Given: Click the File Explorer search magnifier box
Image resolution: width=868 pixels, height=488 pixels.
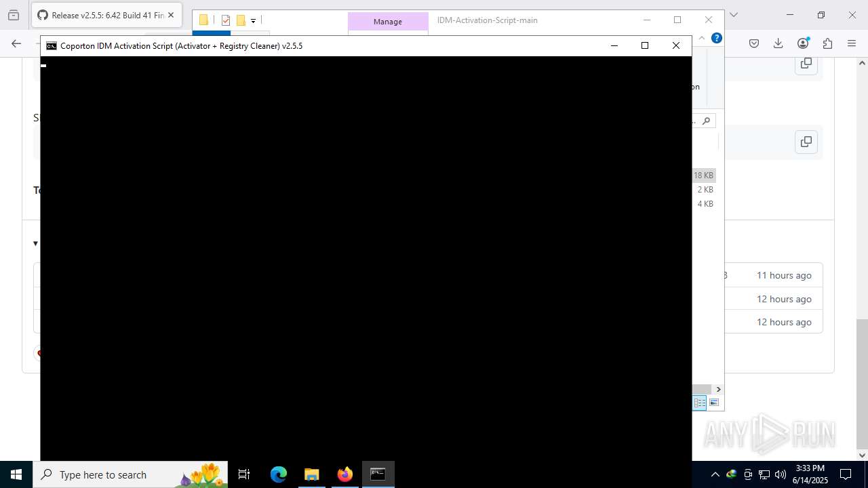Looking at the screenshot, I should [x=705, y=121].
